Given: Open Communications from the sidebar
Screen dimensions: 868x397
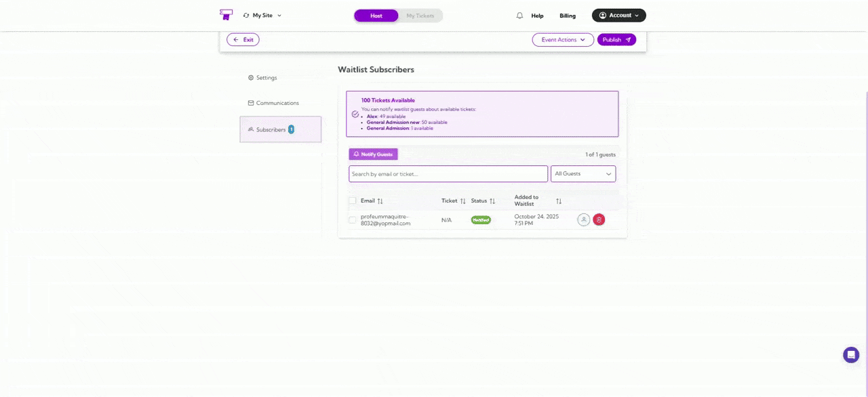Looking at the screenshot, I should [250, 102].
